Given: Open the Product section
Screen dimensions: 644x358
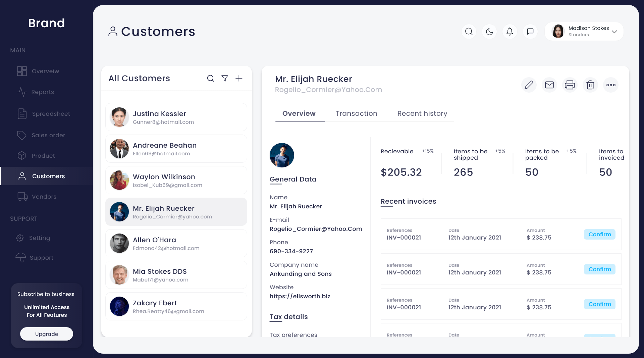Looking at the screenshot, I should (x=43, y=155).
